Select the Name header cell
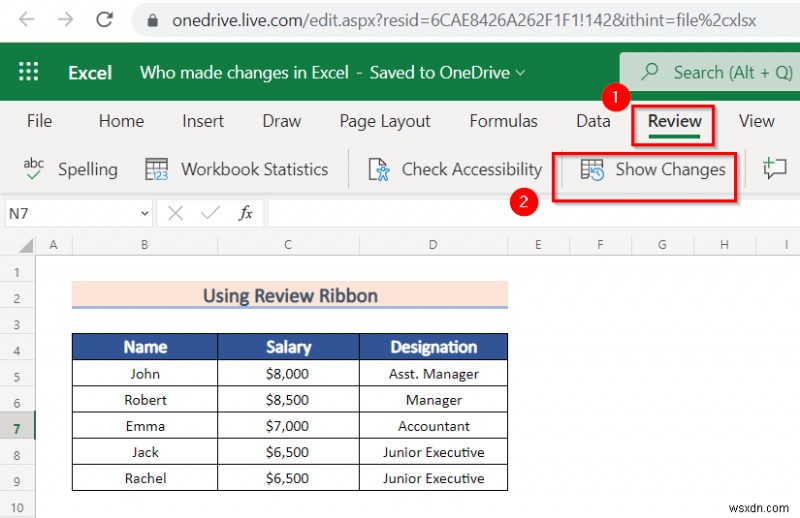Viewport: 800px width, 518px height. (x=145, y=347)
